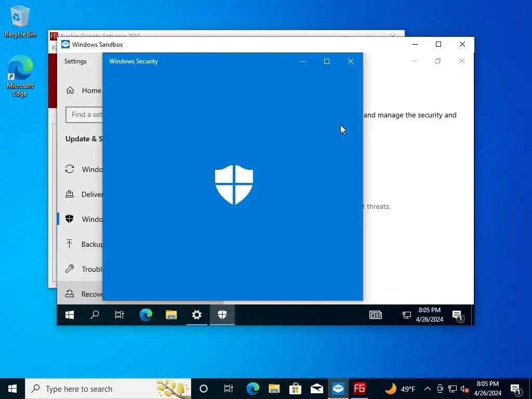Open the Backup arrow icon item
The height and width of the screenshot is (399, 532).
click(x=70, y=244)
